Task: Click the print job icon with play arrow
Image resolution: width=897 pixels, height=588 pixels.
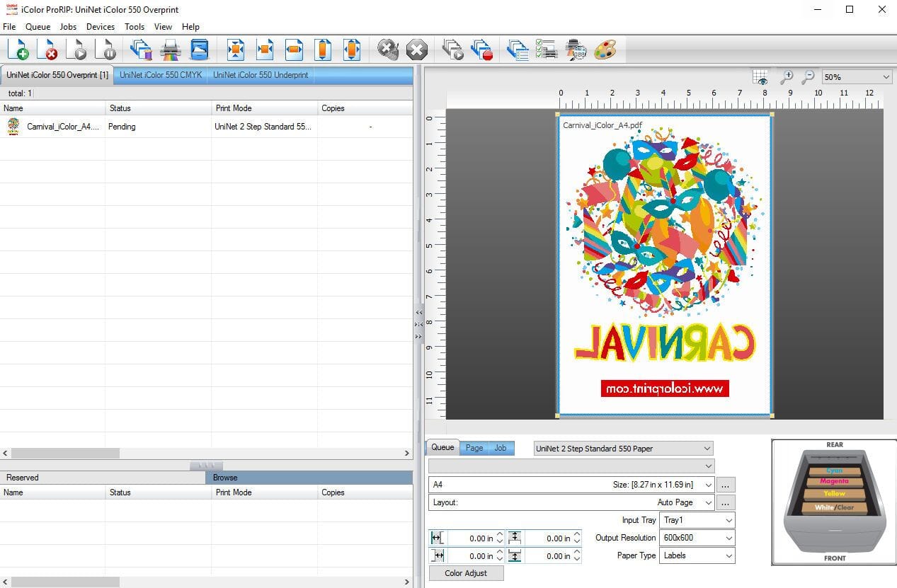Action: coord(77,50)
